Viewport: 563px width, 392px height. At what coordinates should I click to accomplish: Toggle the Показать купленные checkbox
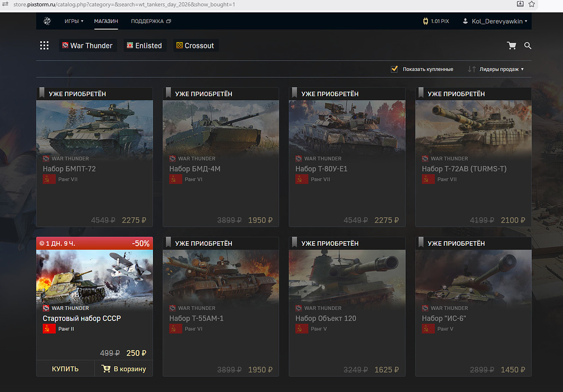(x=394, y=69)
